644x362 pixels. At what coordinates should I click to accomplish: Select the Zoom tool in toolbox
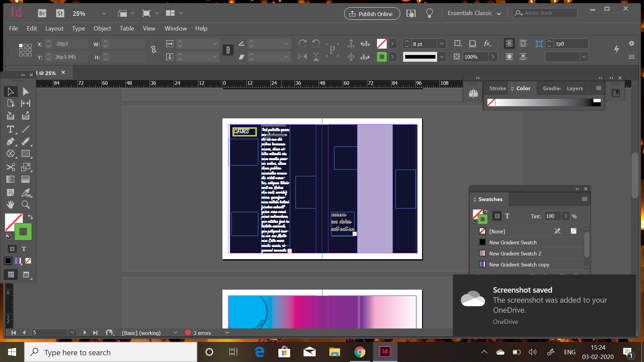point(25,204)
